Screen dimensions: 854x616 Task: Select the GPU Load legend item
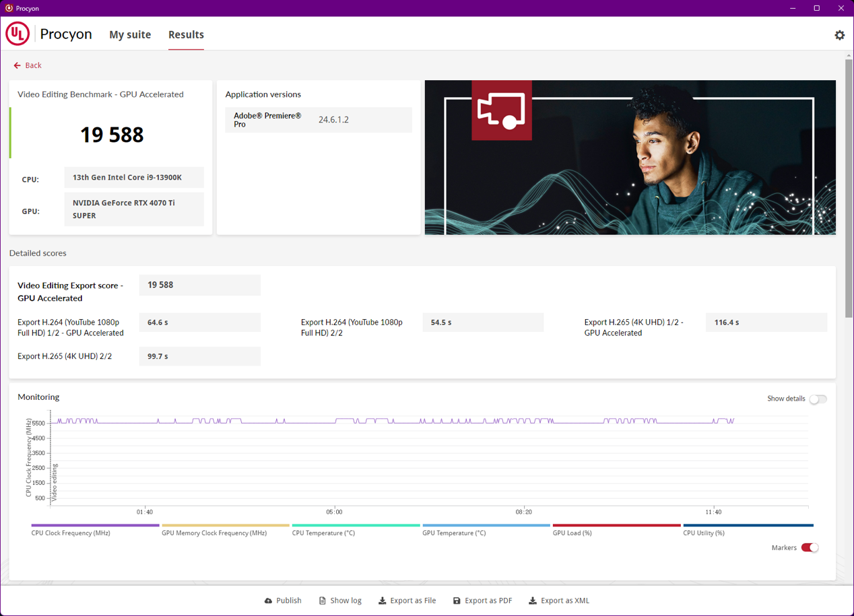tap(616, 529)
